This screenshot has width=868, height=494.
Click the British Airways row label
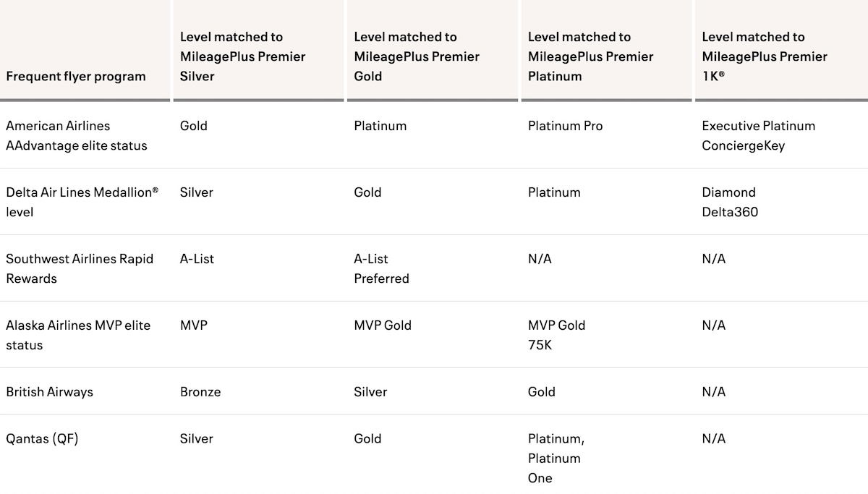coord(50,391)
